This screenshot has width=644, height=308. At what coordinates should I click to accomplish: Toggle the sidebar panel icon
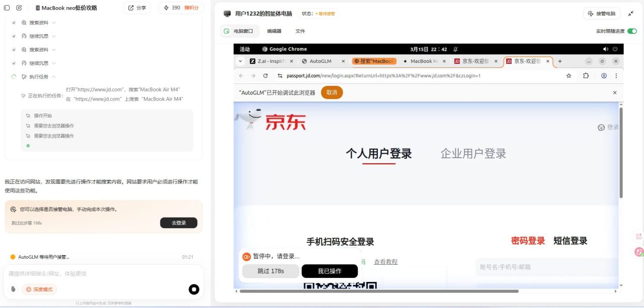(7, 8)
